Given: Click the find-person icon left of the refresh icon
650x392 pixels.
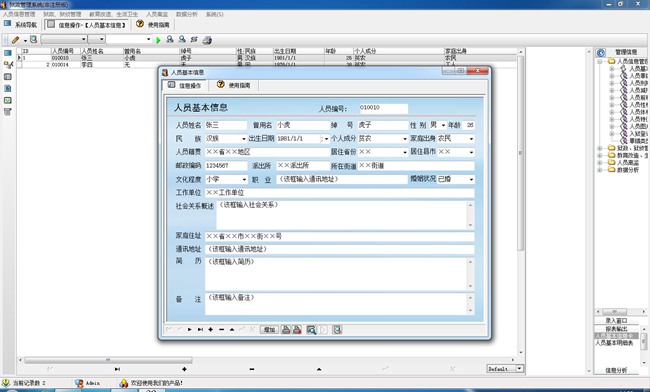Looking at the screenshot, I should click(182, 39).
